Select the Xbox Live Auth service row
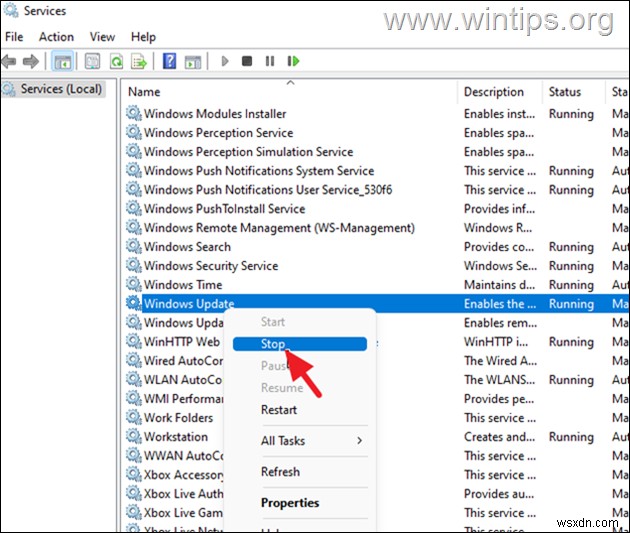The image size is (630, 533). 183,494
